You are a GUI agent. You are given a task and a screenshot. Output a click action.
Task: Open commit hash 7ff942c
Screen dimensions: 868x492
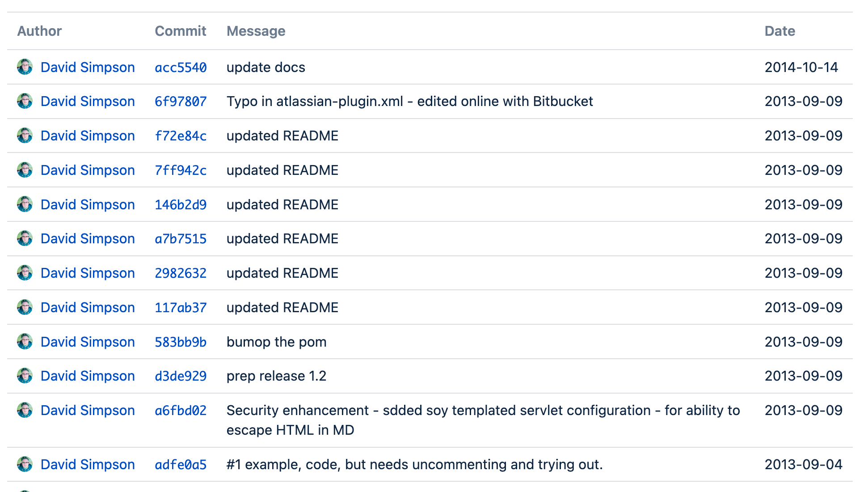click(x=181, y=170)
